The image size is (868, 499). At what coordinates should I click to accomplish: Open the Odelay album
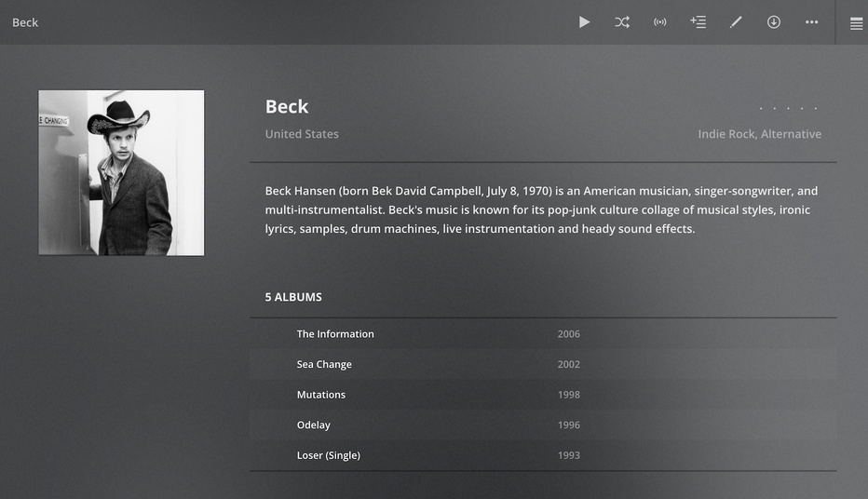314,425
